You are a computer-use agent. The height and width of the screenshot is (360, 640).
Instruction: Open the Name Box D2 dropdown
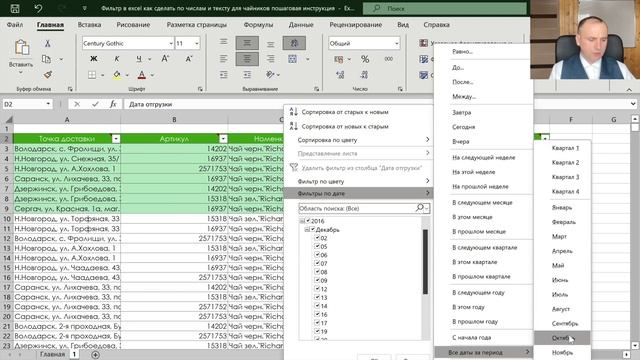48,104
